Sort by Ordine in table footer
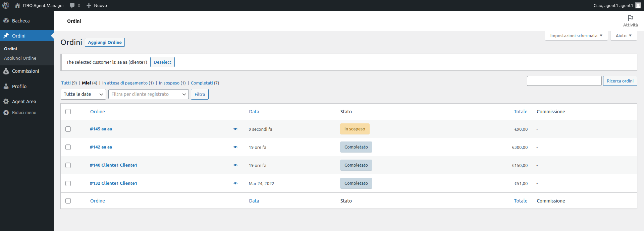Screen dimensions: 644x231 [98, 201]
